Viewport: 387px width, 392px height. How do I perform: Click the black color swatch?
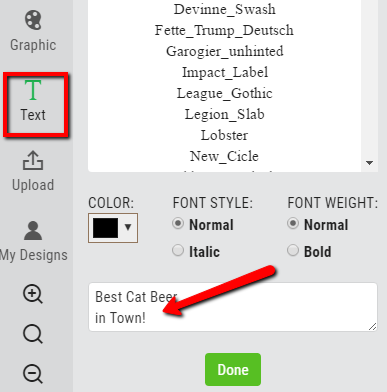click(105, 228)
